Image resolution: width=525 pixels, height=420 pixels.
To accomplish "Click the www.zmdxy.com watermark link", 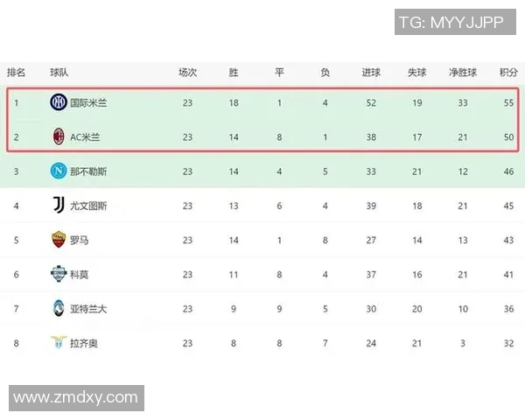I will pos(76,398).
